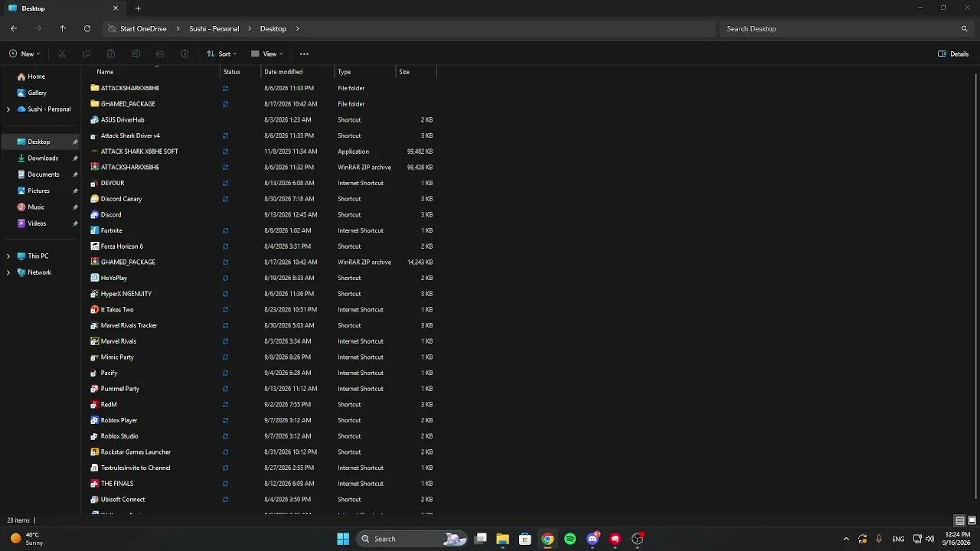Select the ATTACKSHARKX68HE folder icon

[x=95, y=88]
